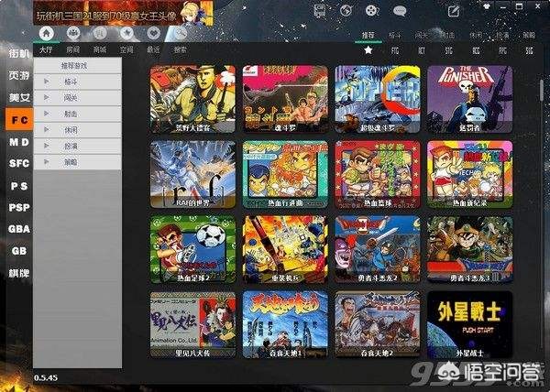Click the magnifier search icon in toolbar
Screen dimensions: 550x392
[x=181, y=34]
